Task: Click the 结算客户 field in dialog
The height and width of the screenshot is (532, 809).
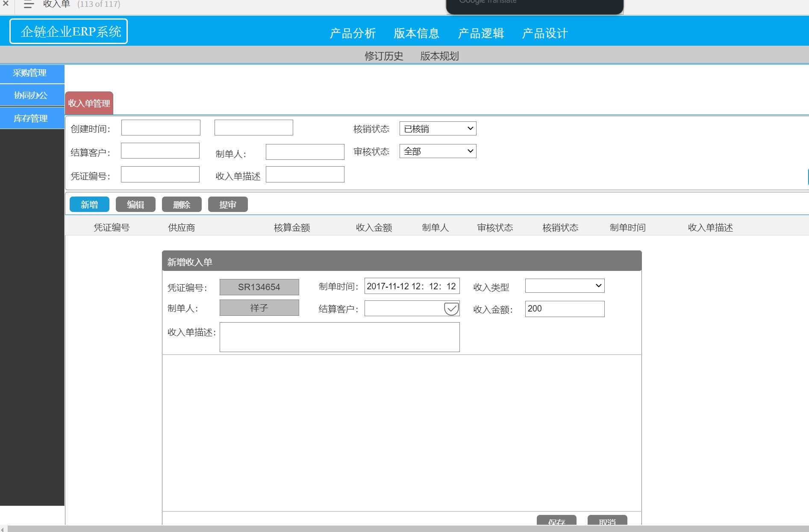Action: (x=412, y=309)
